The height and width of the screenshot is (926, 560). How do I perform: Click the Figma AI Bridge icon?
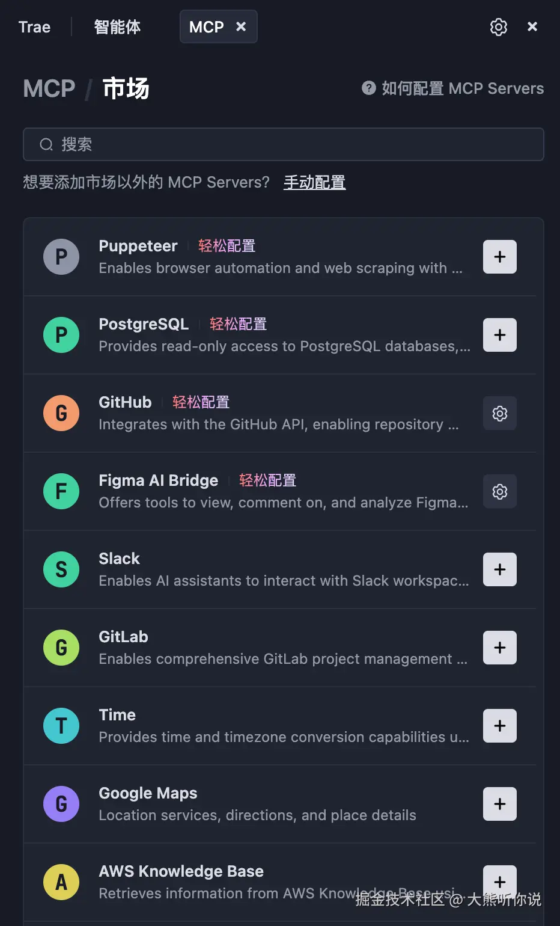tap(61, 491)
